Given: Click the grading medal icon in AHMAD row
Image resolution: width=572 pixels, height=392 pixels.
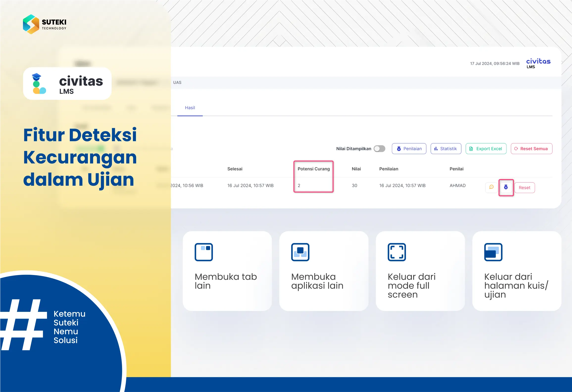Looking at the screenshot, I should click(x=506, y=187).
